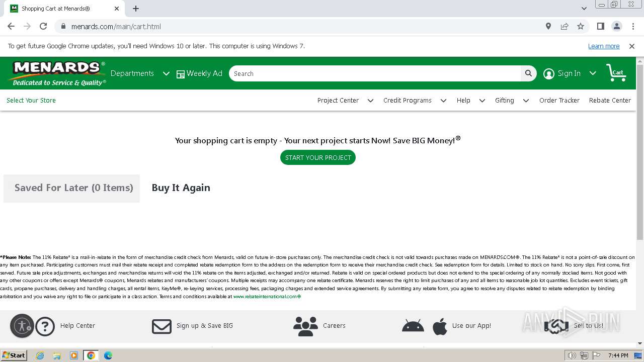This screenshot has width=644, height=362.
Task: Click the location permission icon
Action: pos(548,26)
